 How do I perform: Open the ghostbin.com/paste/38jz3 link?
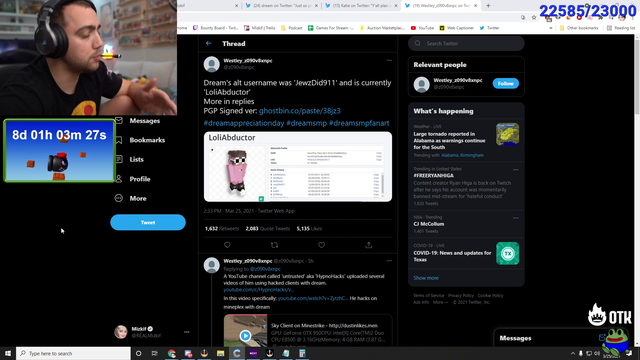click(300, 111)
